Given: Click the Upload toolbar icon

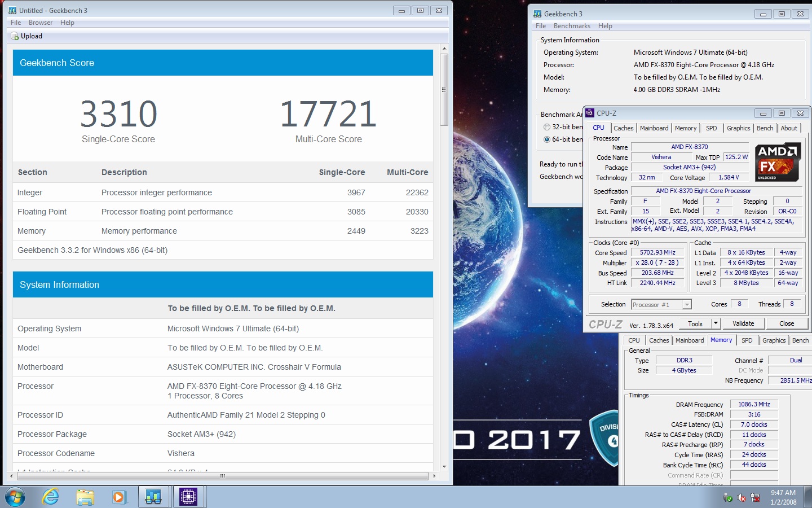Looking at the screenshot, I should [15, 36].
